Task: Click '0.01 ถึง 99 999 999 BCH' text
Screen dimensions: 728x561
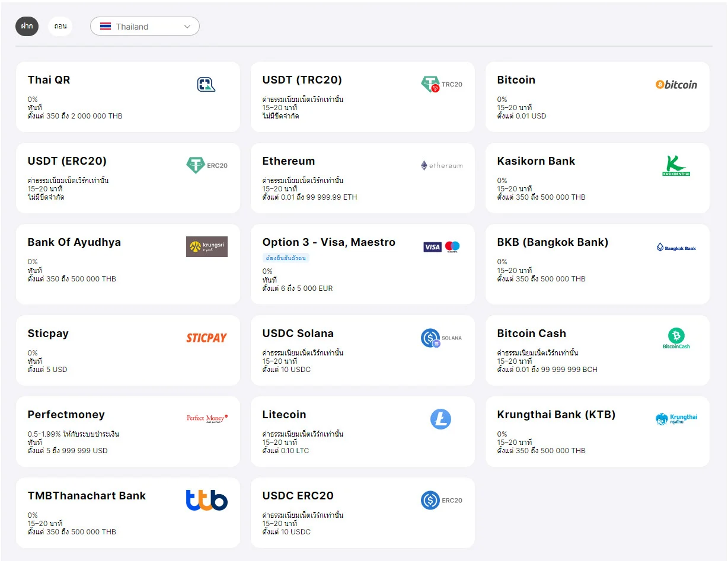Action: point(557,370)
